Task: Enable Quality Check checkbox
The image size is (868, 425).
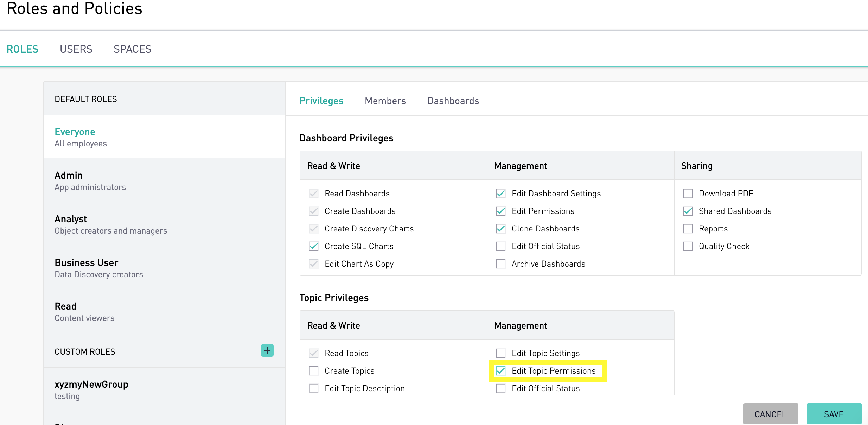Action: click(x=688, y=246)
